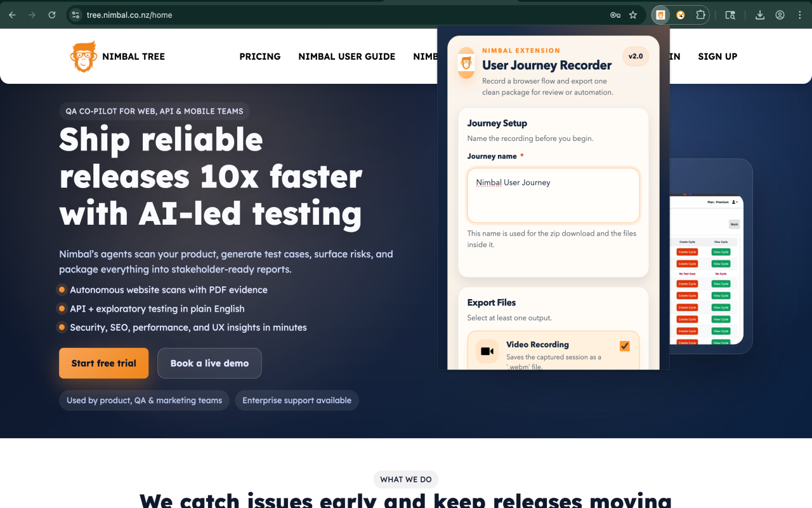Click the saved passwords key icon
This screenshot has height=508, width=812.
coord(615,15)
